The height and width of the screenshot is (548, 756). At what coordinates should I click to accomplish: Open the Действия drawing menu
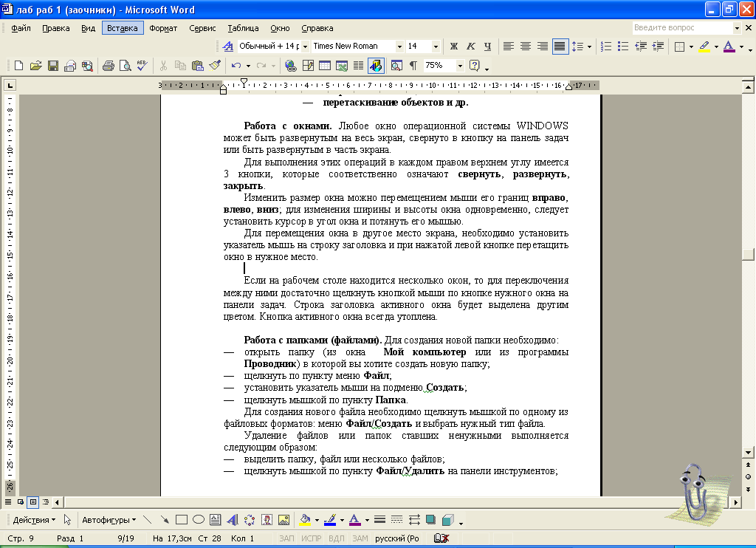pos(34,520)
